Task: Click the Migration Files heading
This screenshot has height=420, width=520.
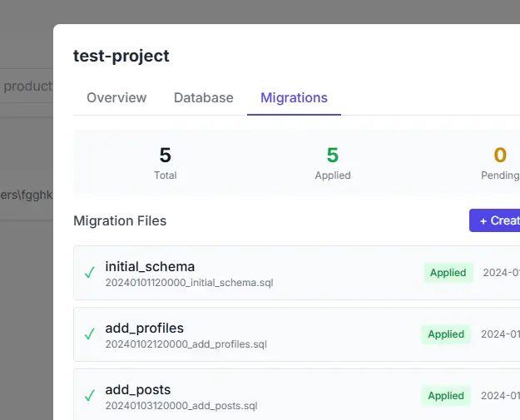Action: [x=120, y=220]
